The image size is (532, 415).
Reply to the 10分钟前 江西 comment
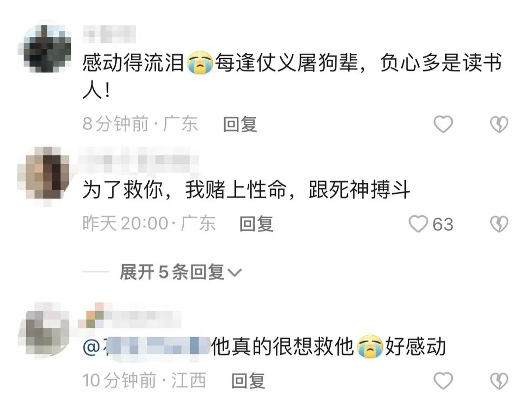pos(248,380)
